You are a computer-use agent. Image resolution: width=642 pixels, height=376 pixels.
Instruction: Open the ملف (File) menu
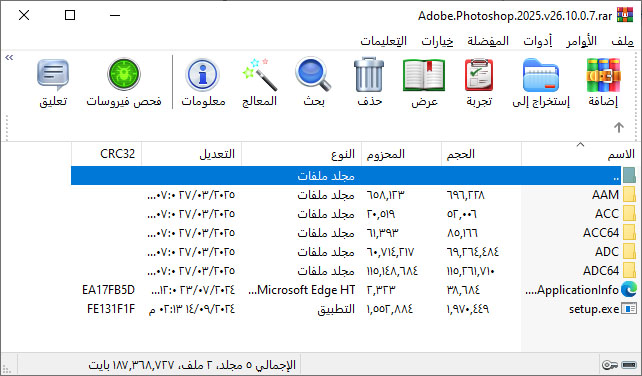point(622,41)
